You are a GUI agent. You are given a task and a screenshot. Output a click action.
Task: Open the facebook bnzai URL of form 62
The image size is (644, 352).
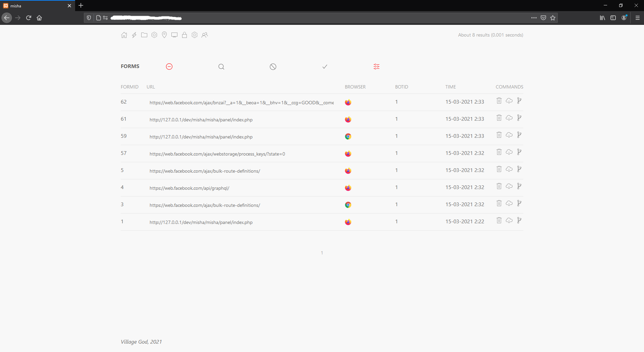[x=241, y=103]
